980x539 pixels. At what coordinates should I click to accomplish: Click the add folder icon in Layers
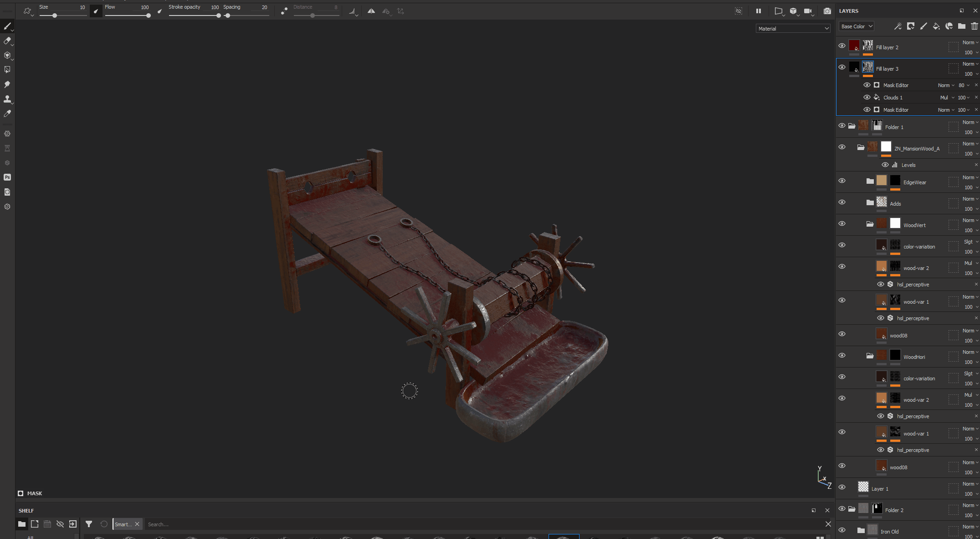[961, 26]
